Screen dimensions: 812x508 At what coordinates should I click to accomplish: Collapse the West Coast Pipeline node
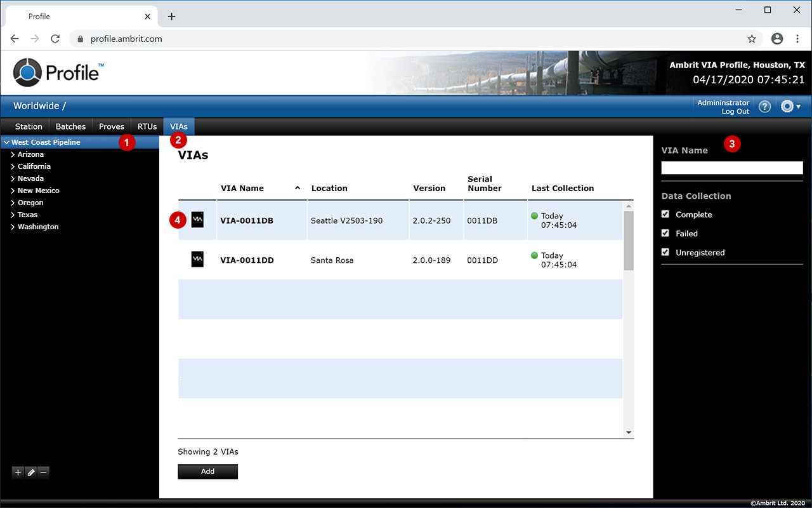(6, 143)
